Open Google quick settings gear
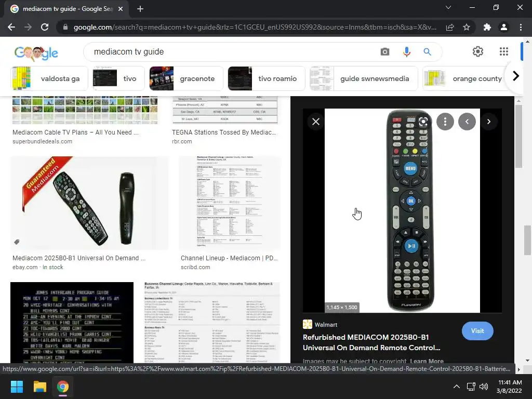 tap(478, 51)
